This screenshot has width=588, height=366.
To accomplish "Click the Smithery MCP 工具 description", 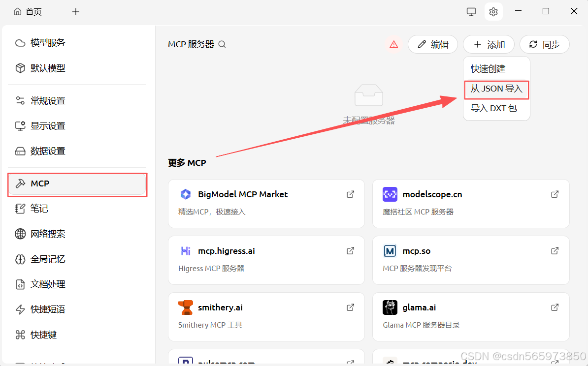I will (210, 325).
